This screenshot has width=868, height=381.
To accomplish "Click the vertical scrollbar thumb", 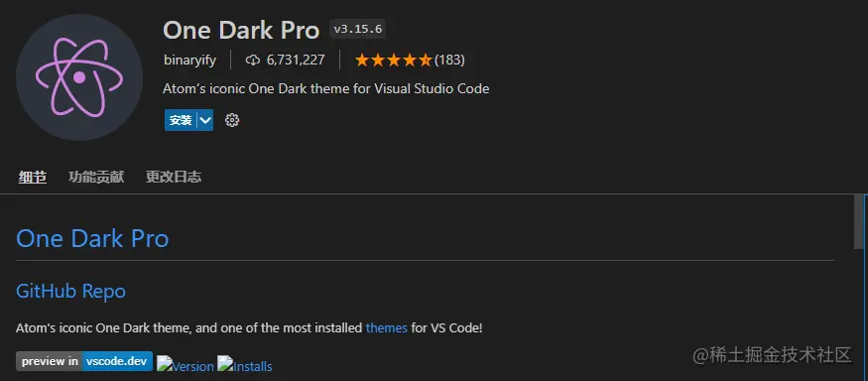I will coord(861,222).
